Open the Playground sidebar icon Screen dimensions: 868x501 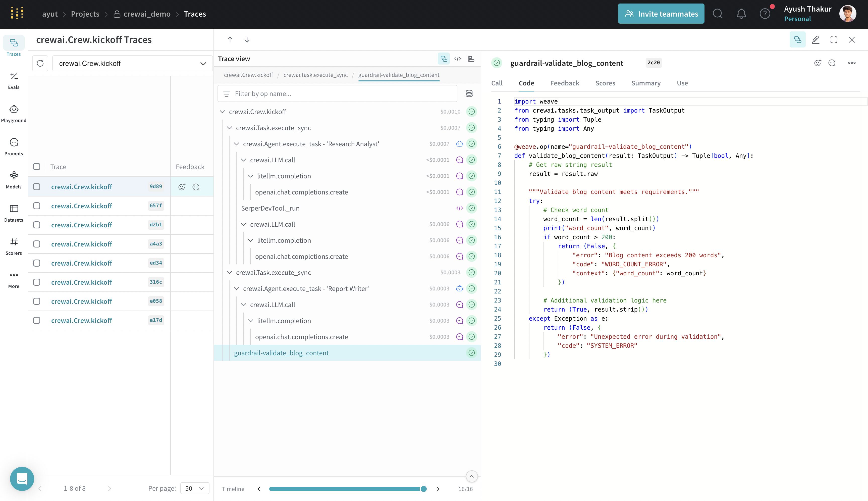point(14,113)
